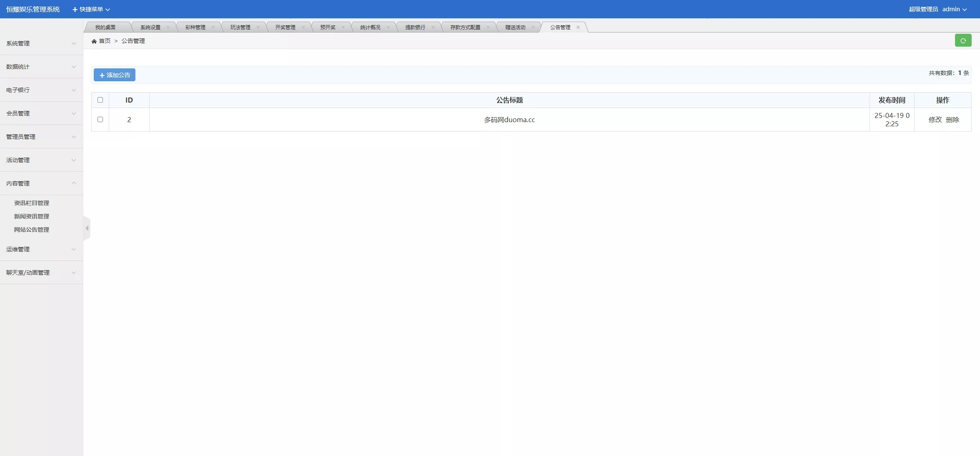Switch to the 统计概况 tab

[x=370, y=27]
